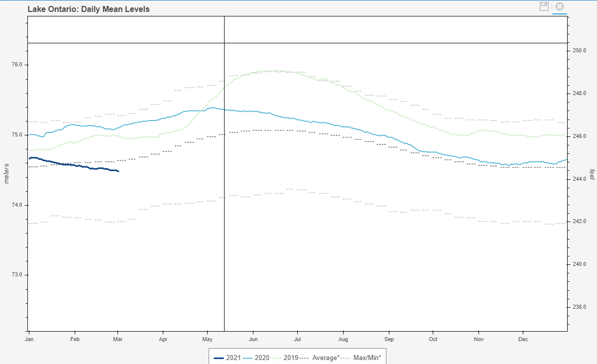Toggle the 2019 series in the legend
The width and height of the screenshot is (597, 364).
point(285,358)
